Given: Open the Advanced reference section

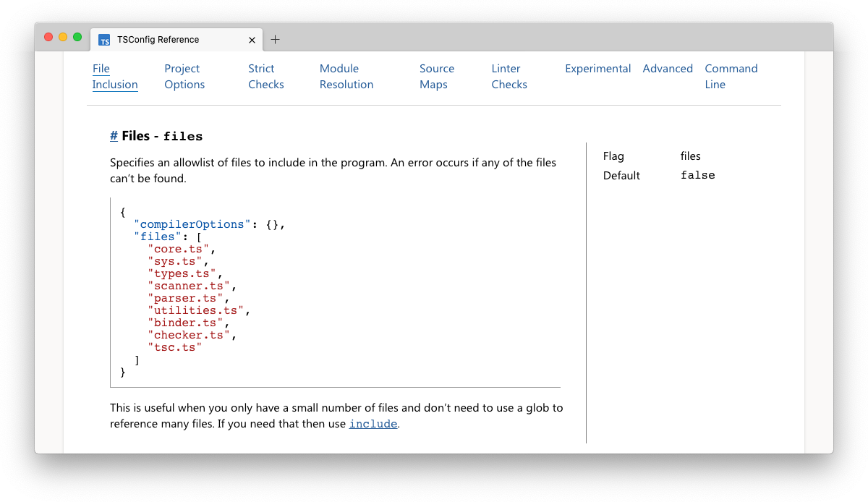Looking at the screenshot, I should [x=668, y=68].
